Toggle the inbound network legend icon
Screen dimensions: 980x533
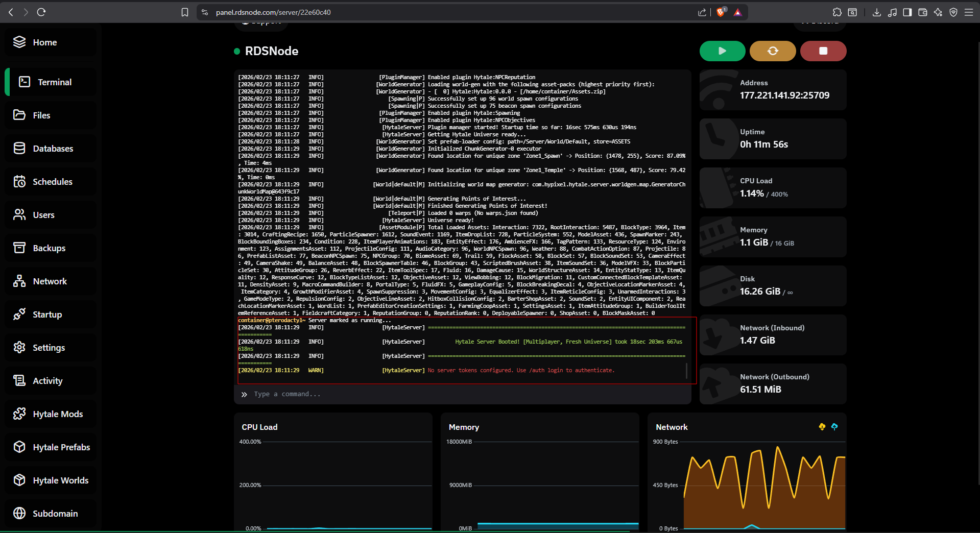[822, 427]
